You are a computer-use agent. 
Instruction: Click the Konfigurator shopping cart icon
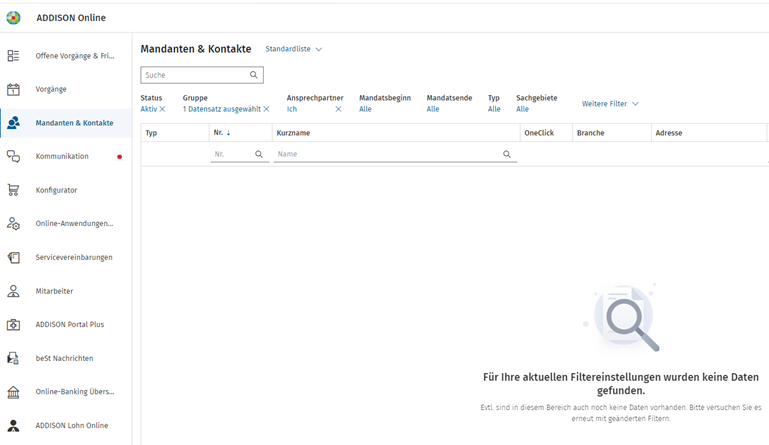pyautogui.click(x=13, y=190)
